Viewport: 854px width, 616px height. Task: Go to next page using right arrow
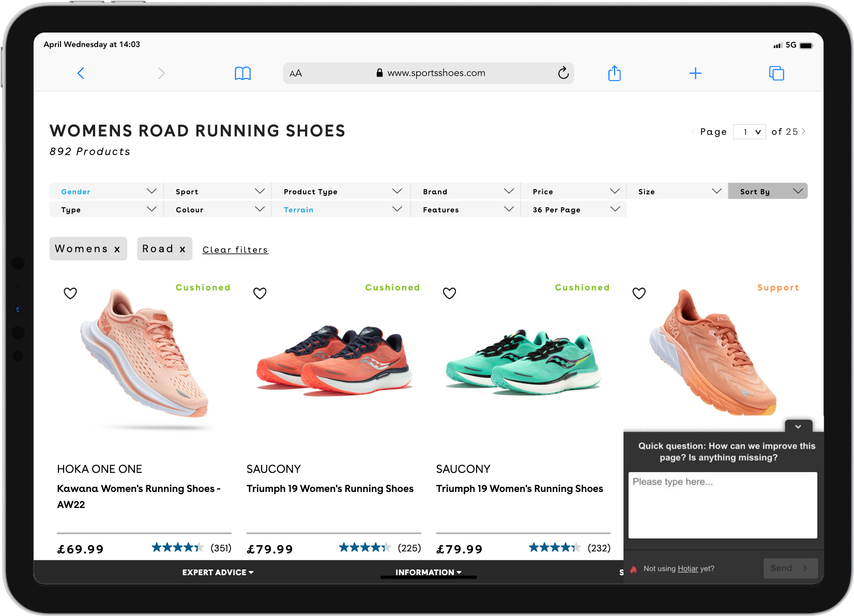click(x=803, y=132)
